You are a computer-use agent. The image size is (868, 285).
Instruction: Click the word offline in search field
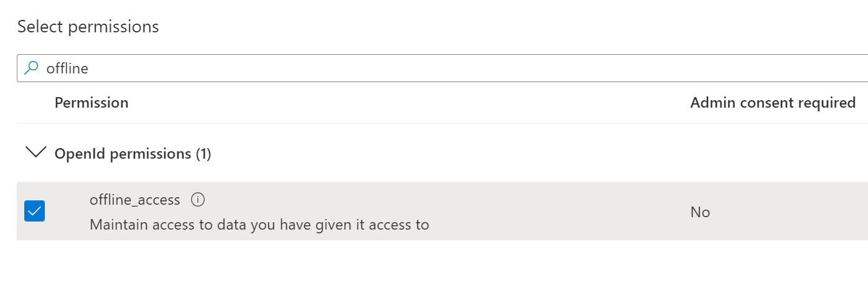[67, 68]
